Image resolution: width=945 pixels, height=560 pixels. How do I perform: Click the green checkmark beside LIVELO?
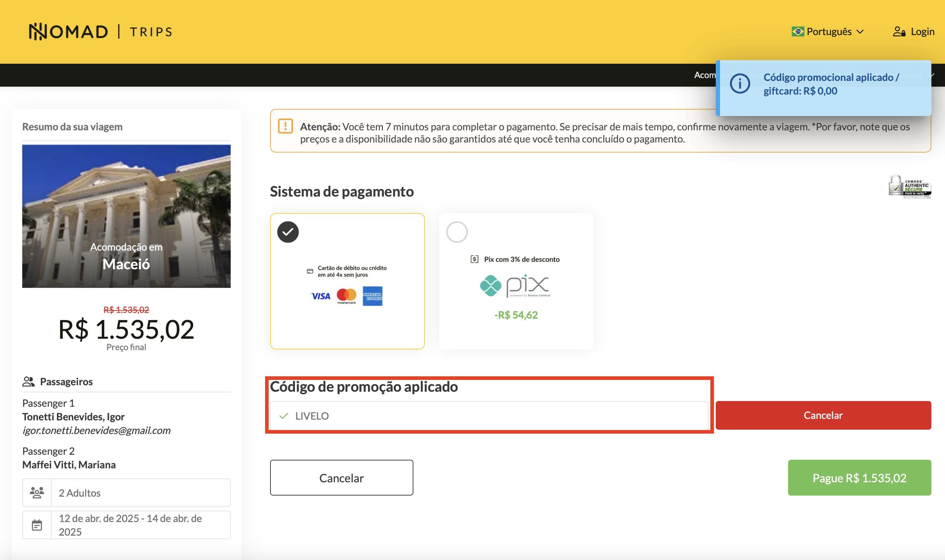[284, 416]
